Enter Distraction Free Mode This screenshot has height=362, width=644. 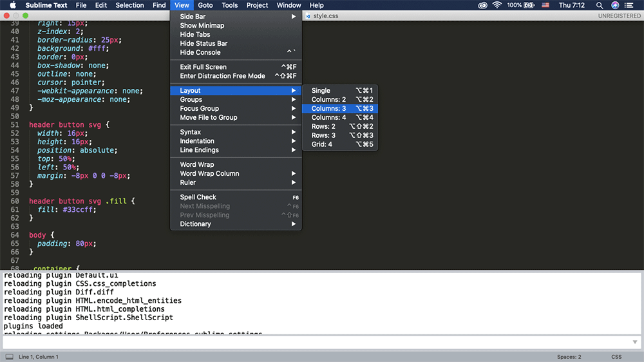click(x=236, y=76)
